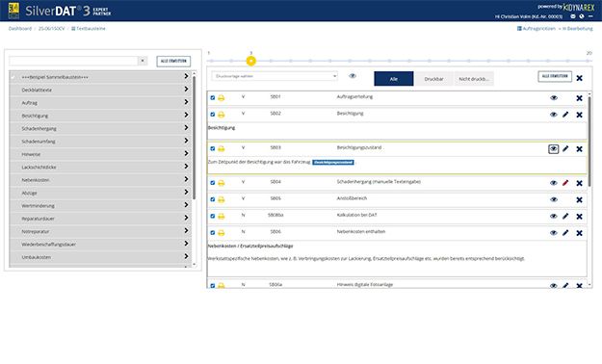Select the Alle filter tab
The height and width of the screenshot is (364, 602).
[394, 79]
